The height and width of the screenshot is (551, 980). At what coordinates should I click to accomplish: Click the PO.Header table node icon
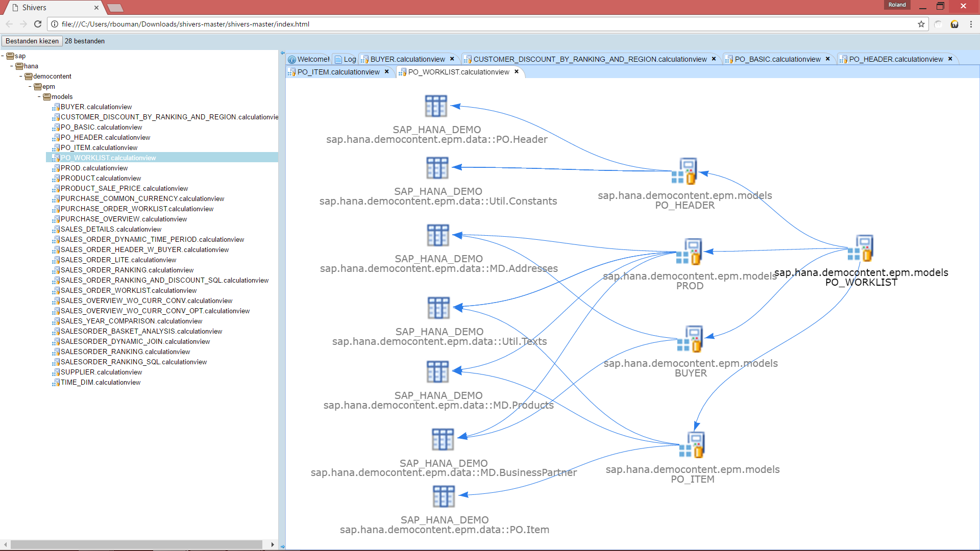tap(436, 106)
